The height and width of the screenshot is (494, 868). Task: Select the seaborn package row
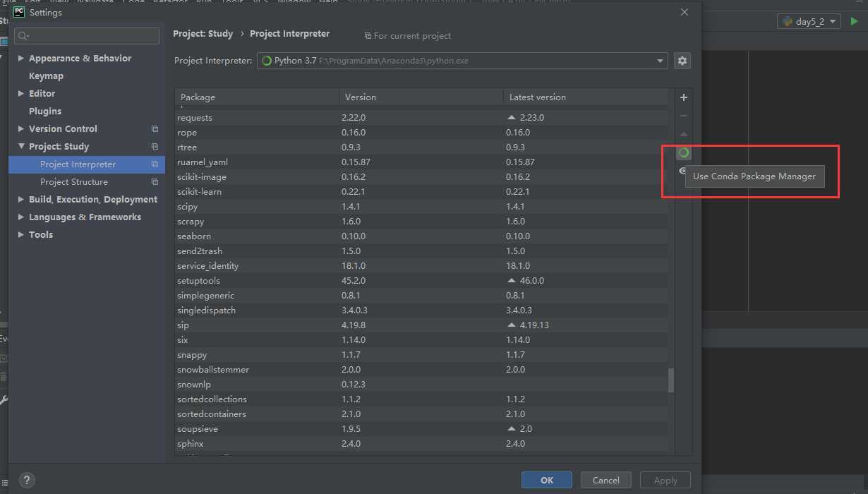(421, 236)
